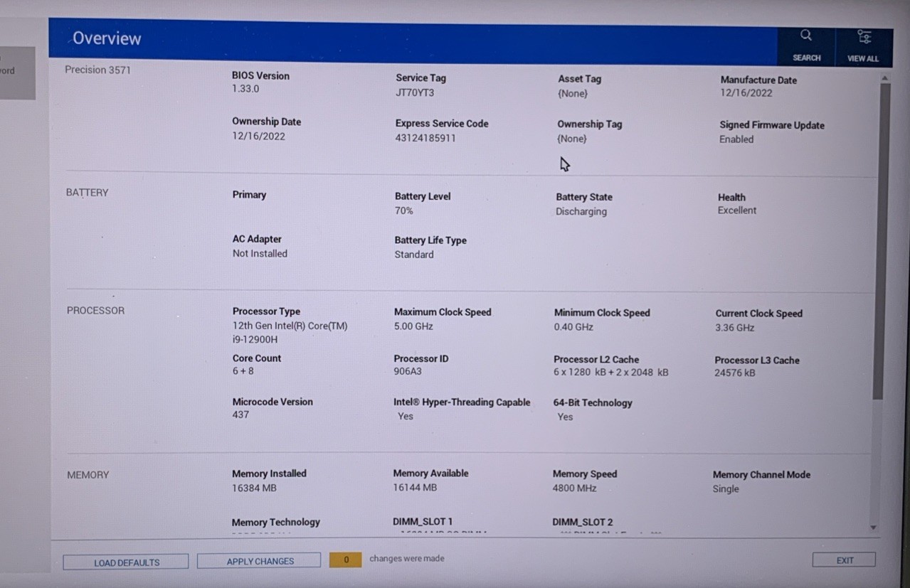Click the Primary battery label
The width and height of the screenshot is (910, 588).
tap(249, 195)
